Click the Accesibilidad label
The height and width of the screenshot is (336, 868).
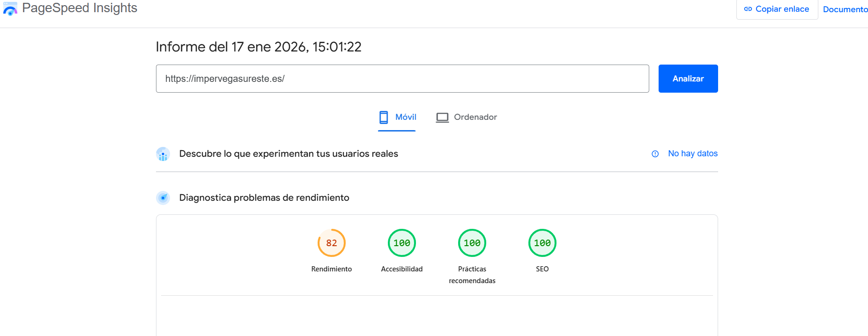point(402,269)
